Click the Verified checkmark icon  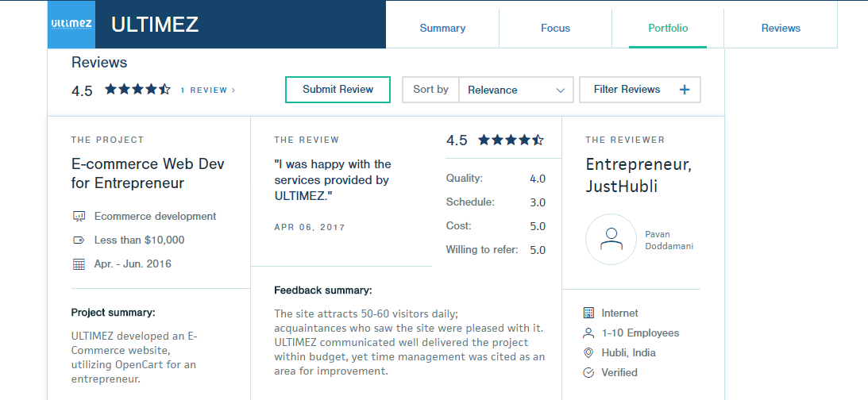[589, 373]
